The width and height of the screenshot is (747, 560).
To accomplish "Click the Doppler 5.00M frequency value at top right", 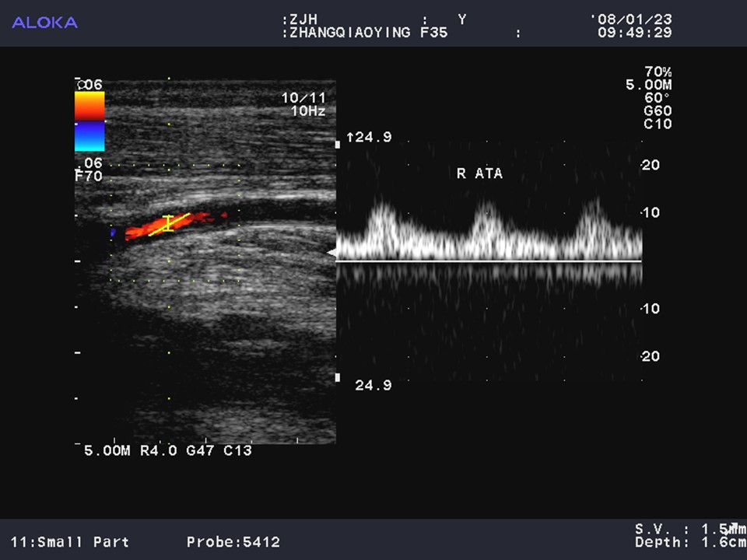I will [649, 85].
